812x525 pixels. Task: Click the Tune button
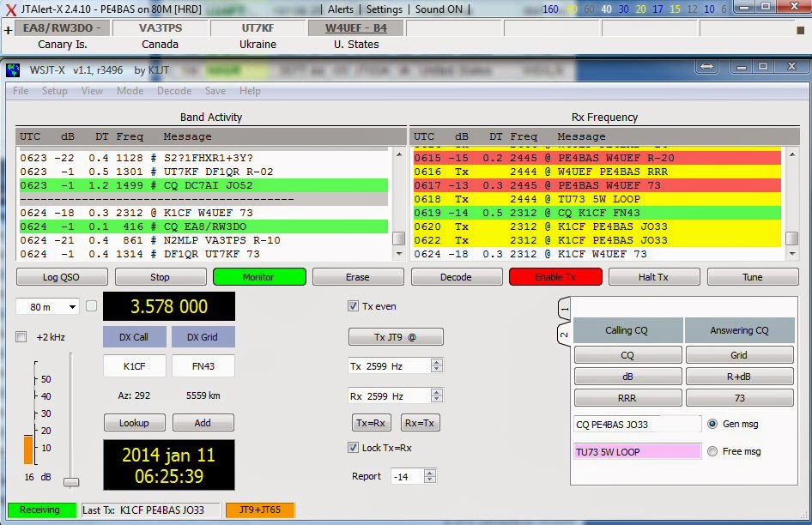753,277
